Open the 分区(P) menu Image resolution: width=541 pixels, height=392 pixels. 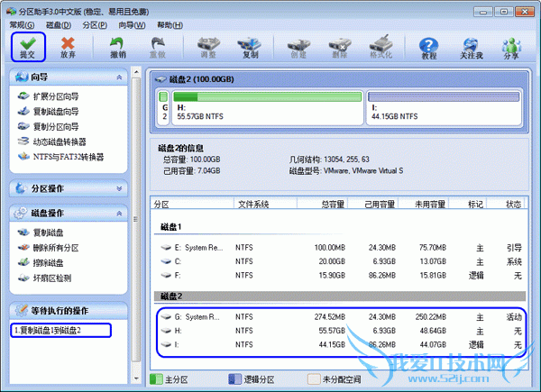[95, 25]
